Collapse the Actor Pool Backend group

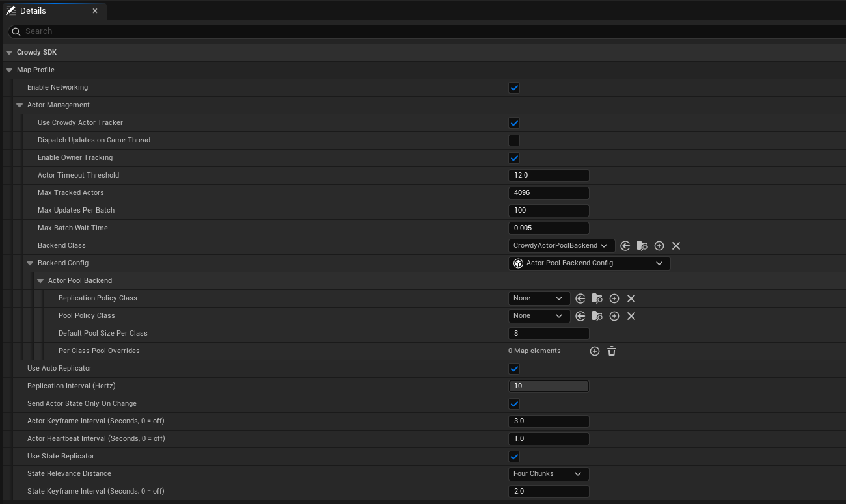[40, 281]
